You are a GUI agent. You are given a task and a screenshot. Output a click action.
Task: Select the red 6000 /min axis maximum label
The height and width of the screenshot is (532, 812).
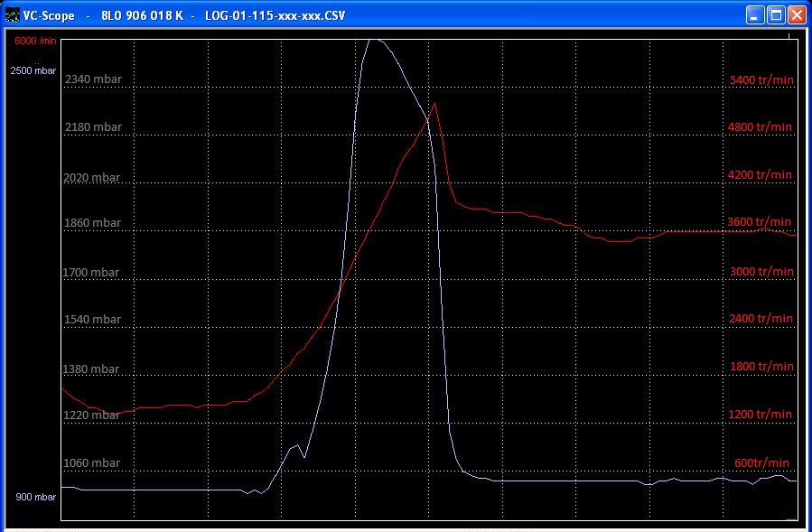(x=34, y=41)
